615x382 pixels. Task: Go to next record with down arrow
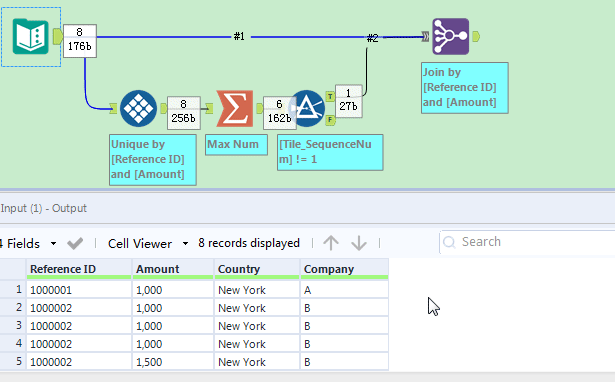(x=359, y=243)
